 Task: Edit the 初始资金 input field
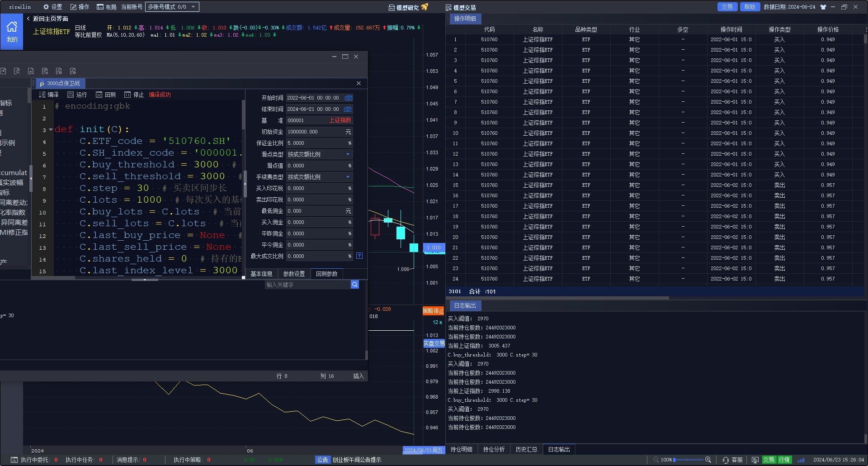[319, 132]
